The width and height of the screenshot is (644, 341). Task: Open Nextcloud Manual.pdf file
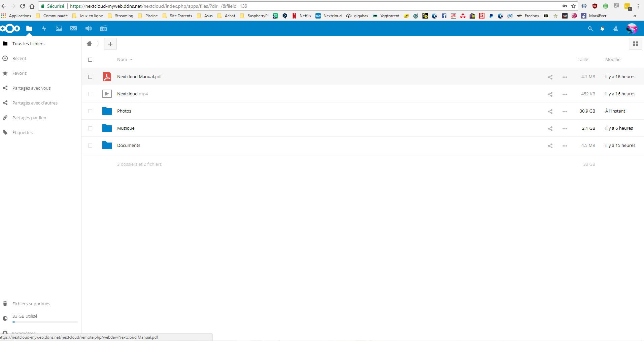click(x=139, y=77)
